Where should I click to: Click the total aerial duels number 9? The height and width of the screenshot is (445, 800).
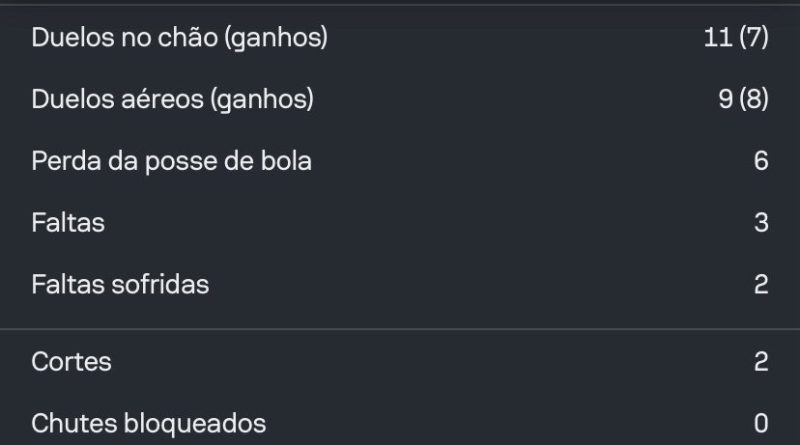pos(726,99)
